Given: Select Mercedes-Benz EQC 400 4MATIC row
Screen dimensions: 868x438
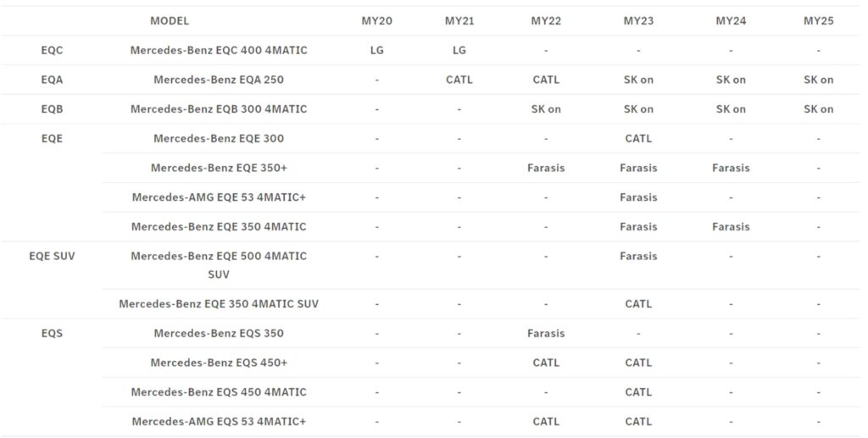Looking at the screenshot, I should pyautogui.click(x=431, y=50).
